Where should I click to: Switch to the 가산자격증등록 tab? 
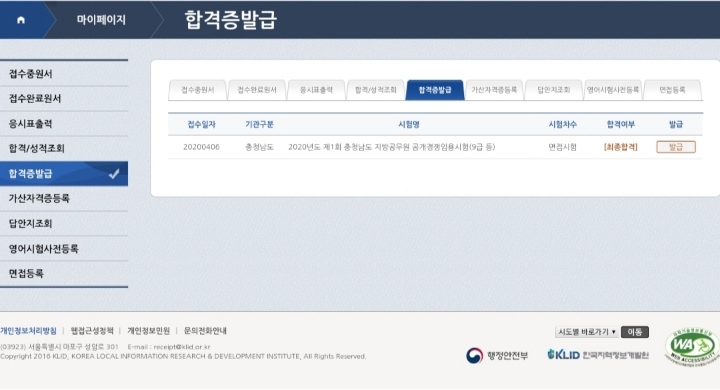pos(494,90)
